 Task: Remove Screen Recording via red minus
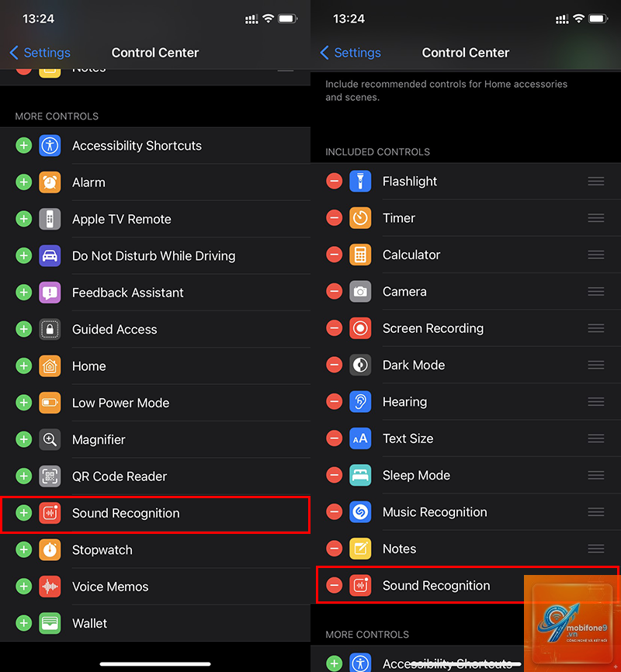pyautogui.click(x=334, y=328)
